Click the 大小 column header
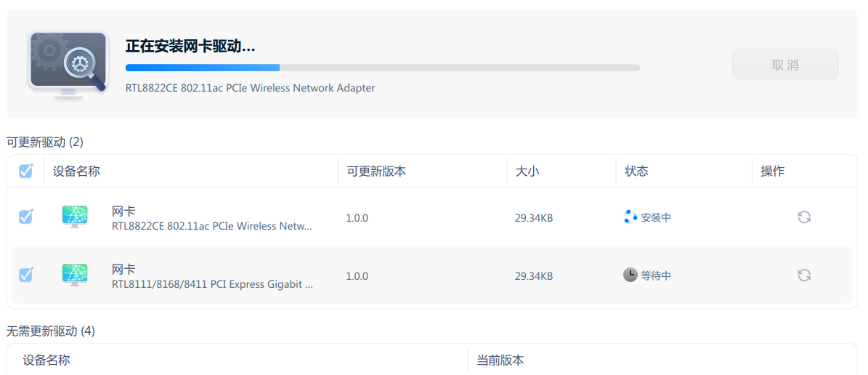This screenshot has width=868, height=375. pos(527,172)
